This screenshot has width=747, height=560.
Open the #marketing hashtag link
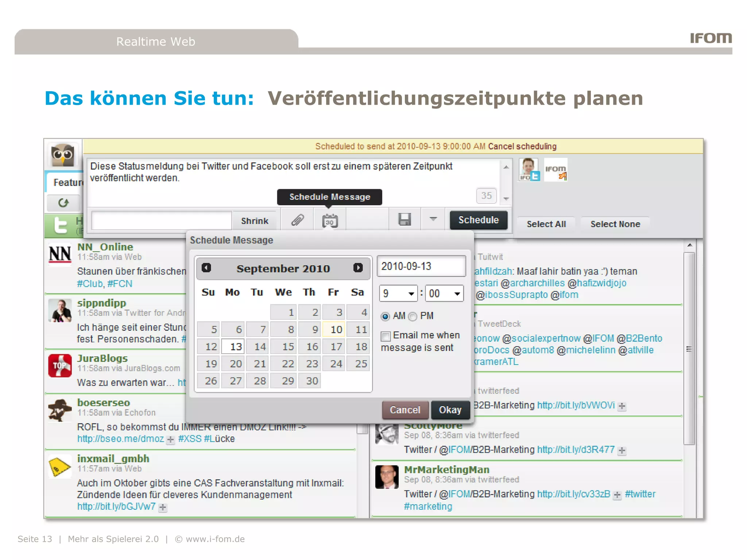[x=428, y=507]
